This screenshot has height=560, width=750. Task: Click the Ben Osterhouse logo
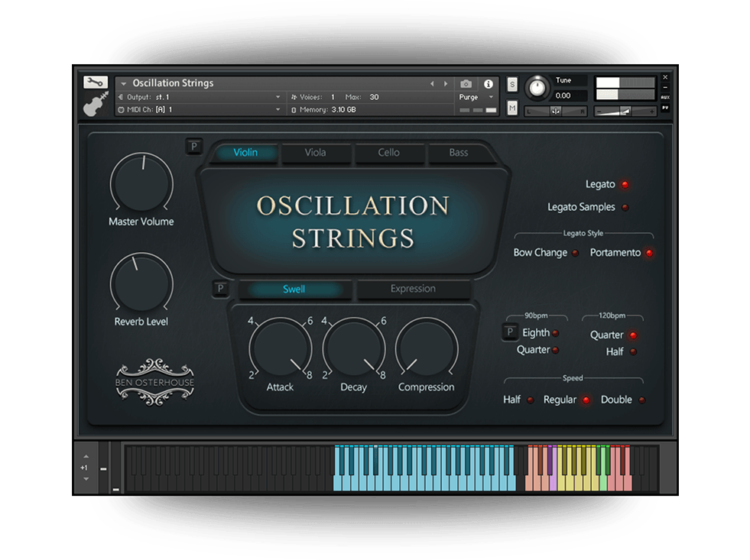pyautogui.click(x=154, y=382)
